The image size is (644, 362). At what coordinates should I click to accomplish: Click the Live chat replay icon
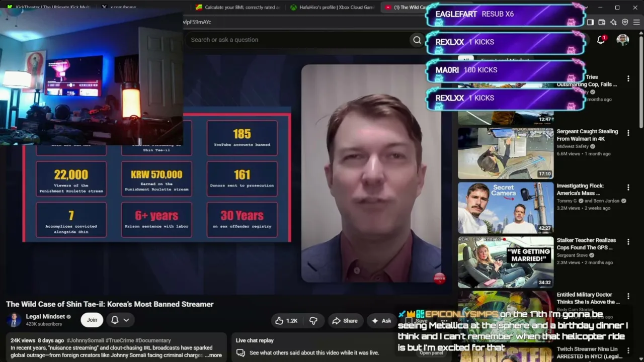(240, 353)
